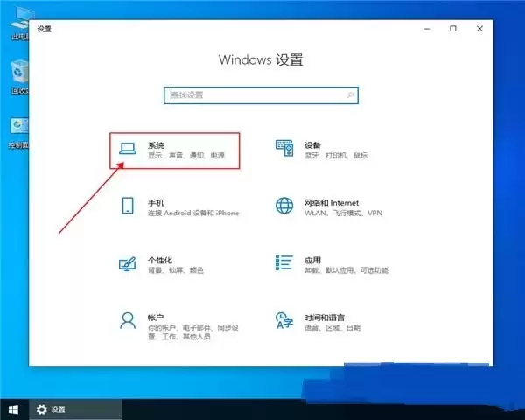The height and width of the screenshot is (420, 525).
Task: Click the accounts description about email and sync
Action: (193, 332)
